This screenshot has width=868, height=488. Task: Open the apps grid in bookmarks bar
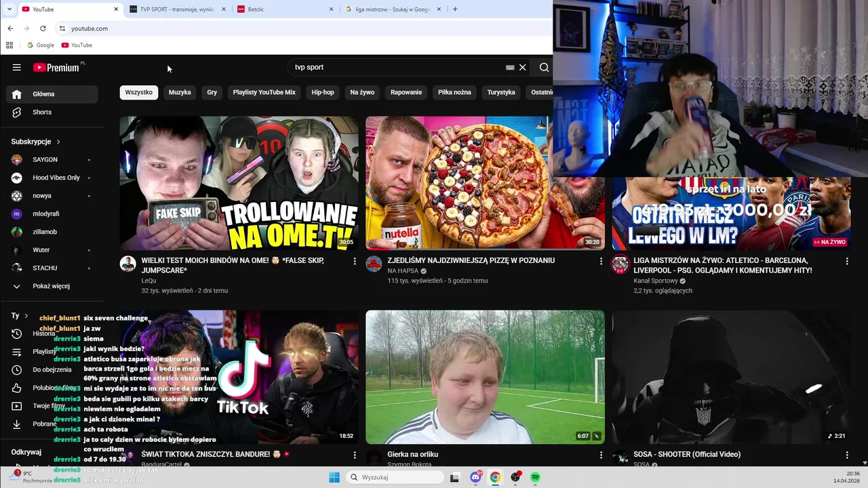tap(9, 45)
